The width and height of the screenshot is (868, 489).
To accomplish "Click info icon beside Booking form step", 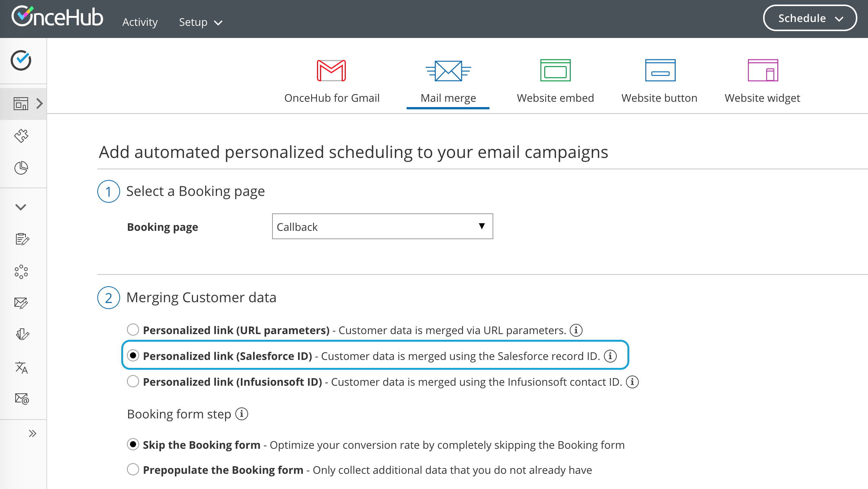I will point(242,414).
